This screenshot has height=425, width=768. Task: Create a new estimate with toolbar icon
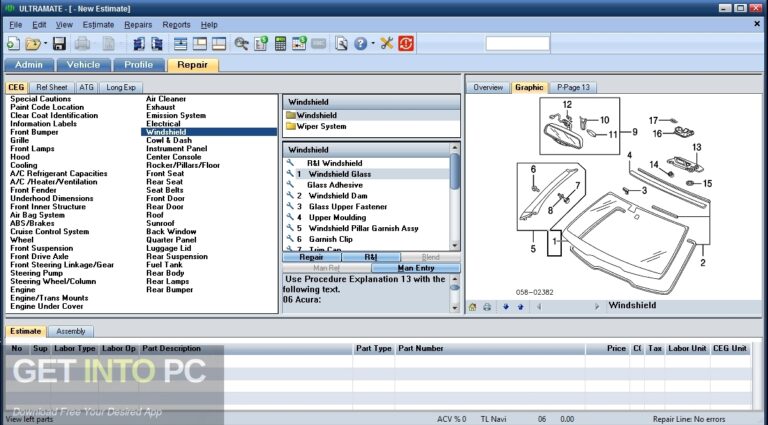coord(13,44)
